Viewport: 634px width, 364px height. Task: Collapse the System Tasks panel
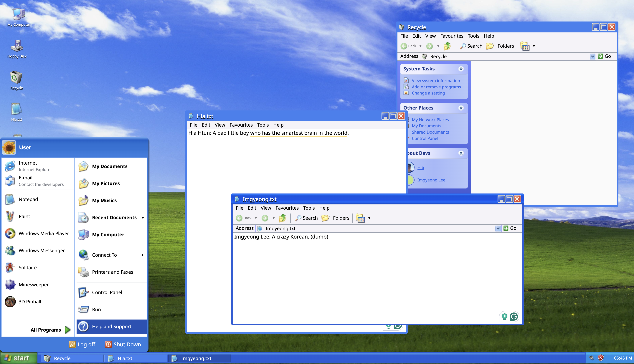[461, 69]
